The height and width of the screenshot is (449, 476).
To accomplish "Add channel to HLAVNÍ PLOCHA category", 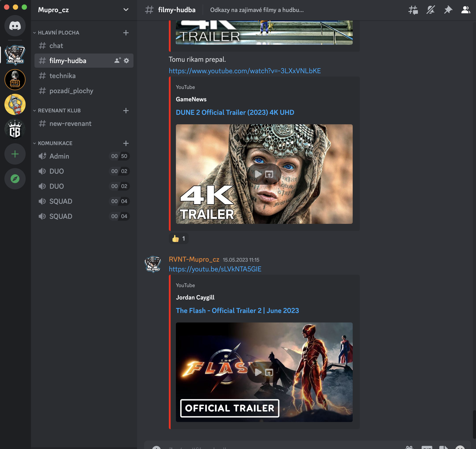I will (126, 33).
